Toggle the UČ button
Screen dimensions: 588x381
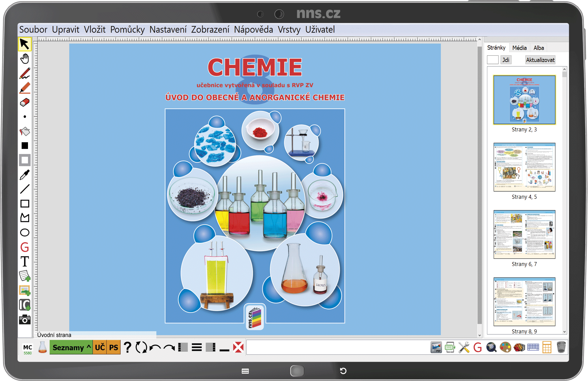click(x=100, y=348)
